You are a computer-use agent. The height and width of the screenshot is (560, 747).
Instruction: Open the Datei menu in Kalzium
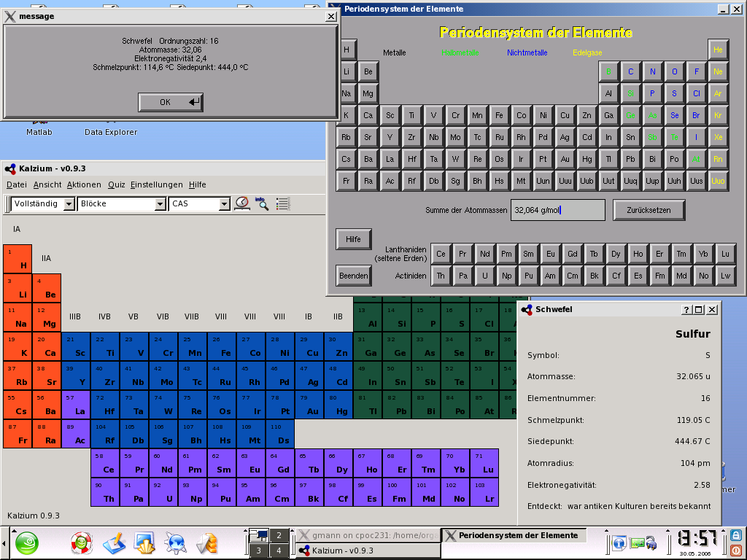(17, 184)
